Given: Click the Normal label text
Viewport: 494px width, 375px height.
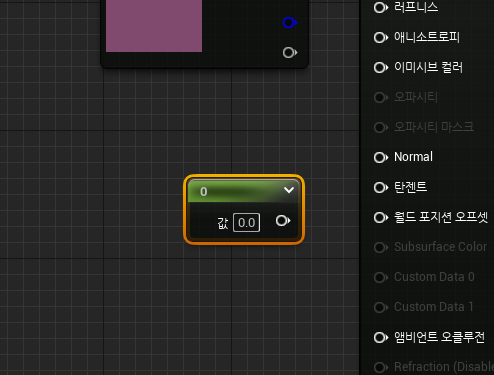Looking at the screenshot, I should (x=413, y=157).
